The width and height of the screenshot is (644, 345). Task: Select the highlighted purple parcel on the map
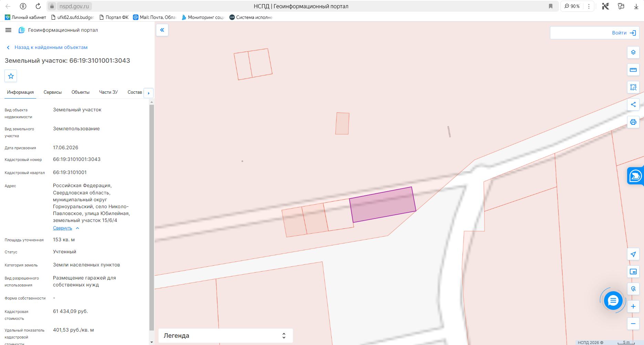tap(383, 205)
